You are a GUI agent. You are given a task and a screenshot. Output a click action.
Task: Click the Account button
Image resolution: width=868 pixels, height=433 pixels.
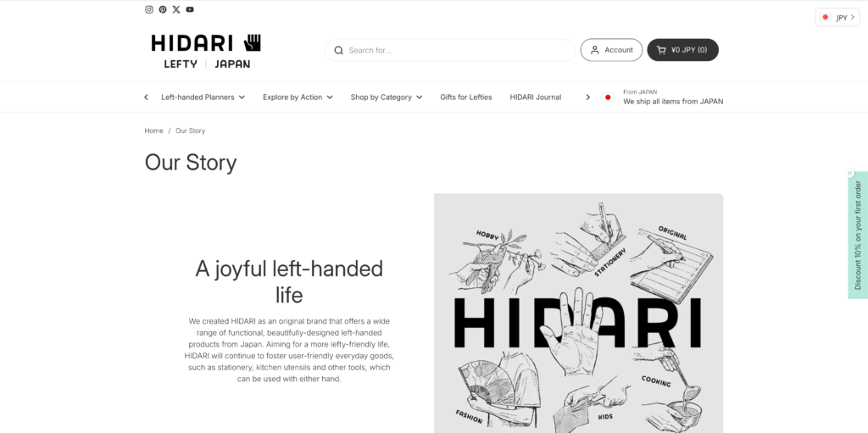611,50
